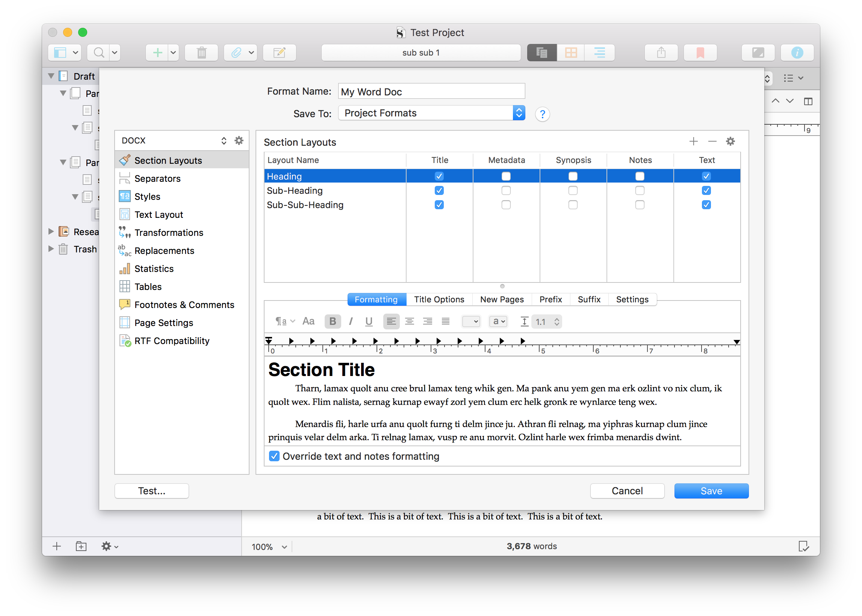Open the help question mark button

[542, 114]
